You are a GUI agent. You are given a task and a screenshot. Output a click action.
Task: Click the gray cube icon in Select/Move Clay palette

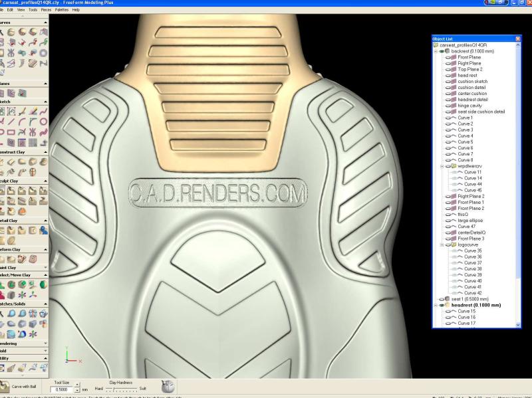11,295
